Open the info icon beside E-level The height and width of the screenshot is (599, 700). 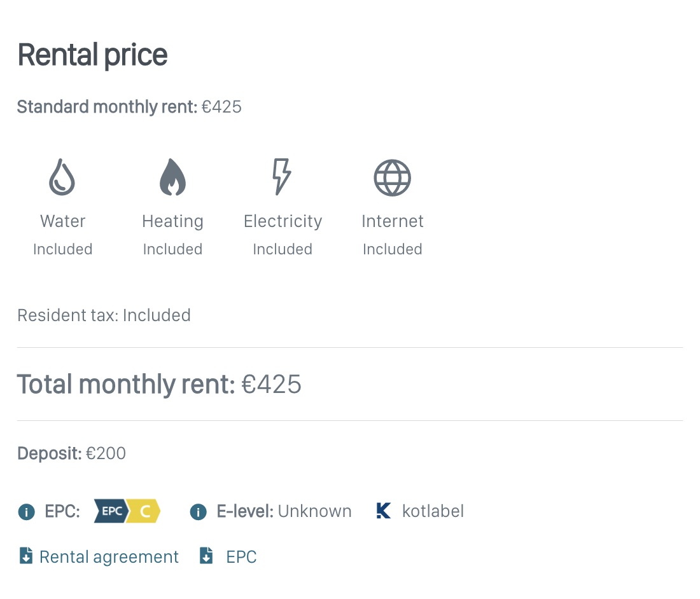click(x=199, y=512)
